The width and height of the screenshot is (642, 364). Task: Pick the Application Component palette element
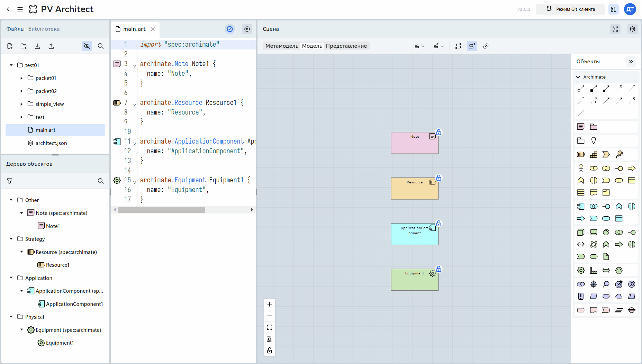(581, 207)
